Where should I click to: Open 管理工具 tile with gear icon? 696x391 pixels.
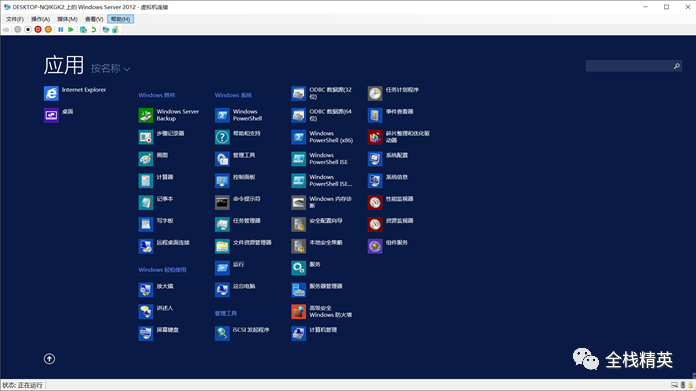click(235, 158)
